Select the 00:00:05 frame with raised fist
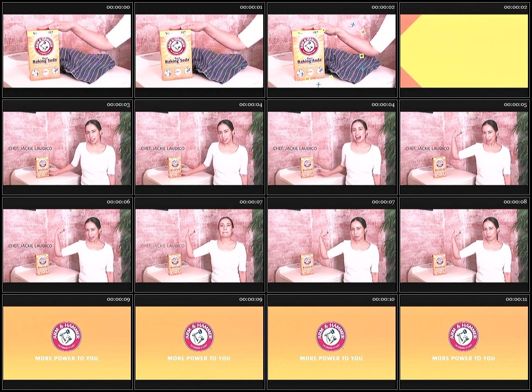Viewport: 532px width, 392px height. [x=464, y=147]
